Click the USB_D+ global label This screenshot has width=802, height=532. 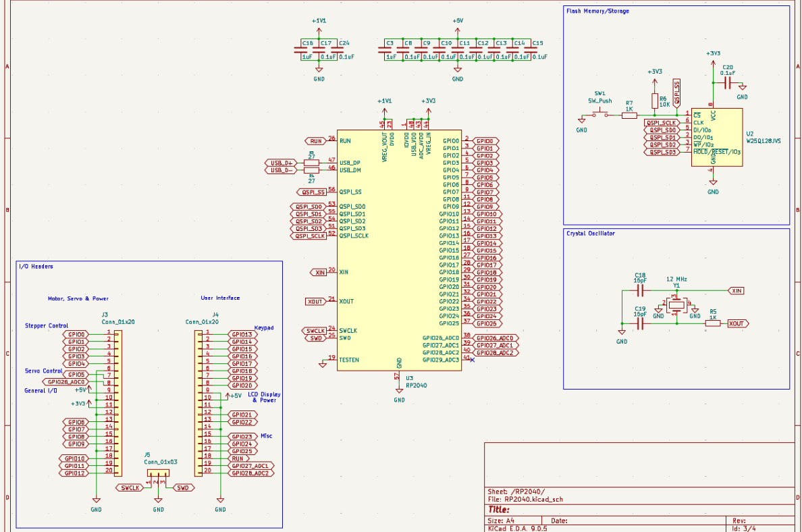(x=280, y=163)
